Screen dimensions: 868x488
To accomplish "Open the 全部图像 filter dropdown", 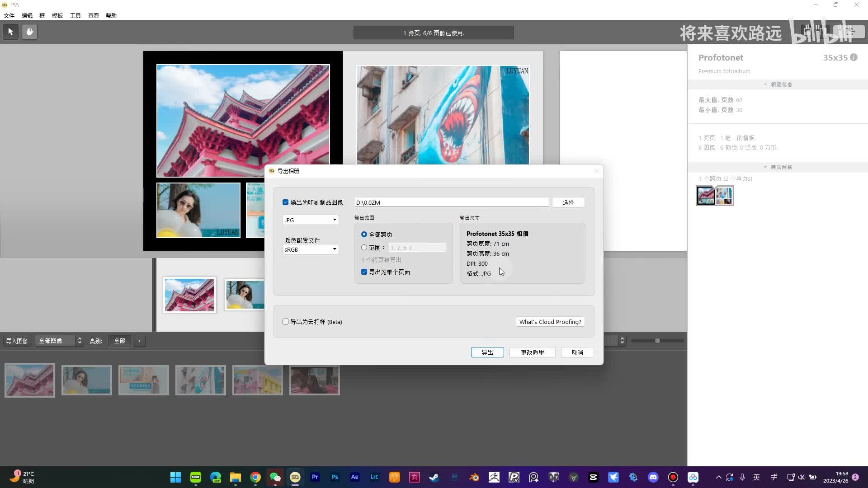I will (x=60, y=341).
